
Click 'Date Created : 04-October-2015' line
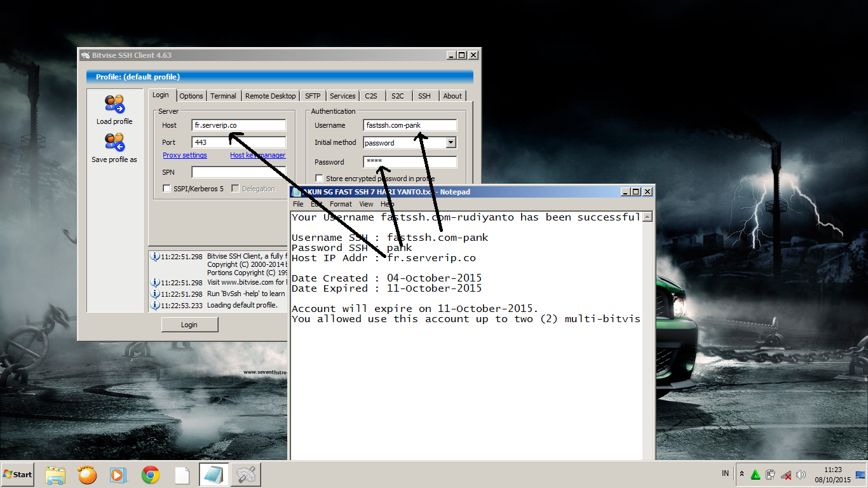387,278
